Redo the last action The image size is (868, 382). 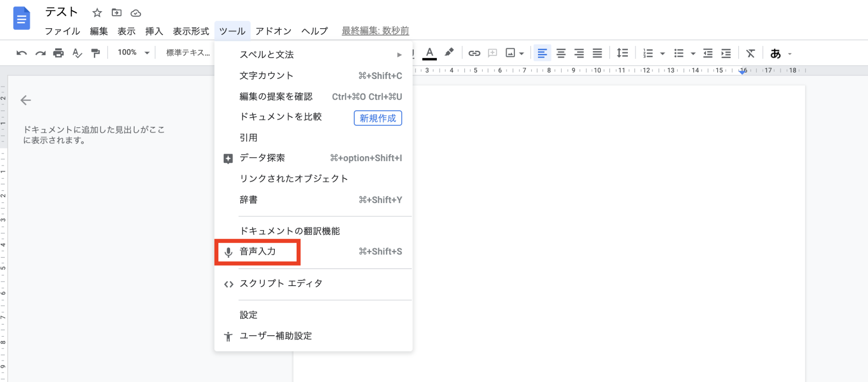coord(40,53)
